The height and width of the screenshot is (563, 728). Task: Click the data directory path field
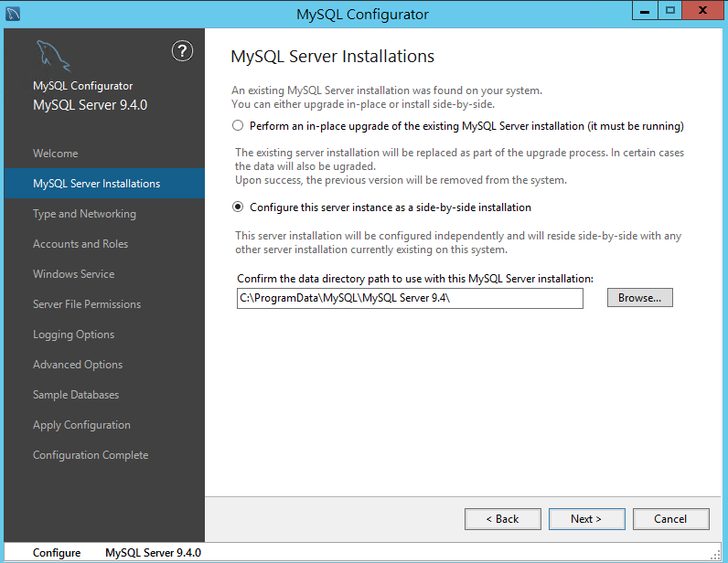(410, 299)
